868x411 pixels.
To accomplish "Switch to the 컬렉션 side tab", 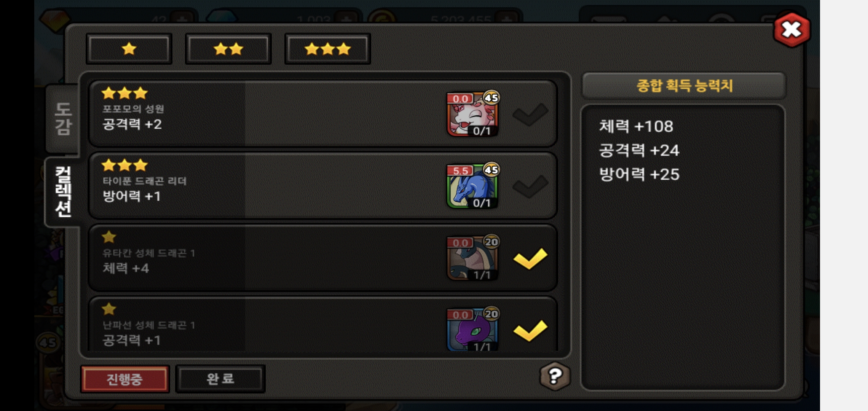I will (x=63, y=192).
